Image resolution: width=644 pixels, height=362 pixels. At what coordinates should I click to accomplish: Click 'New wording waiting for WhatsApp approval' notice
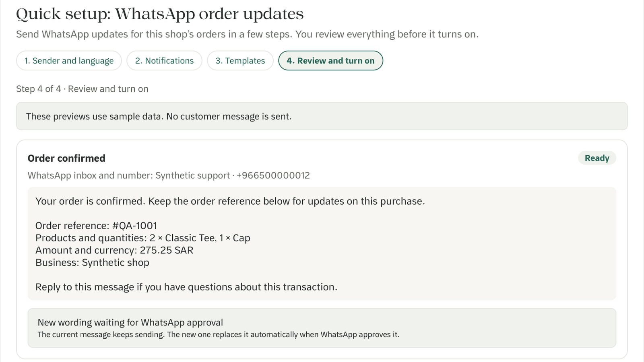point(130,323)
